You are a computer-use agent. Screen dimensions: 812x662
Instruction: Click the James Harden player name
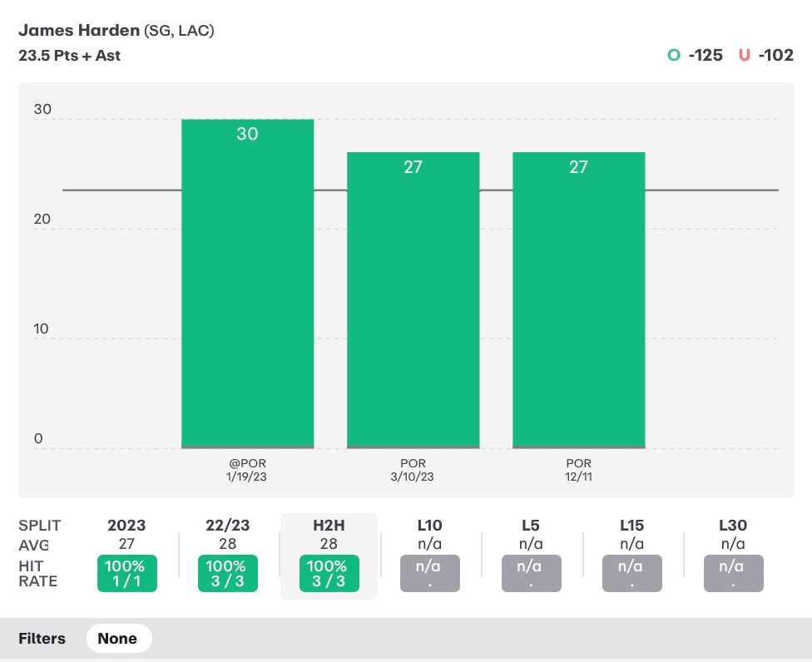(x=79, y=31)
